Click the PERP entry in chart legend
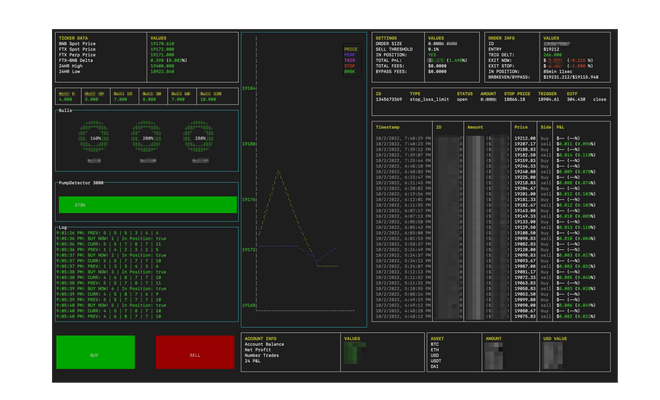 pos(350,55)
